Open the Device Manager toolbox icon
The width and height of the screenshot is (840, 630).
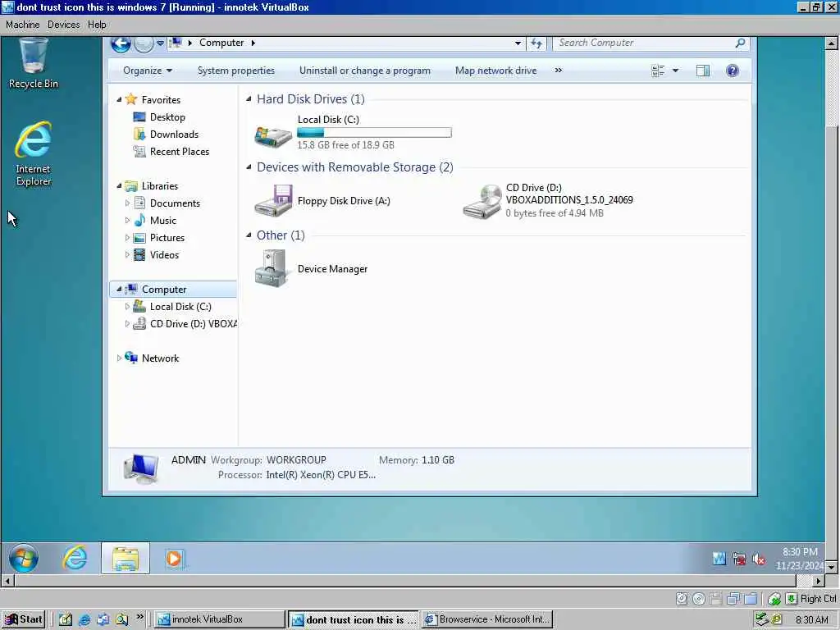[272, 269]
